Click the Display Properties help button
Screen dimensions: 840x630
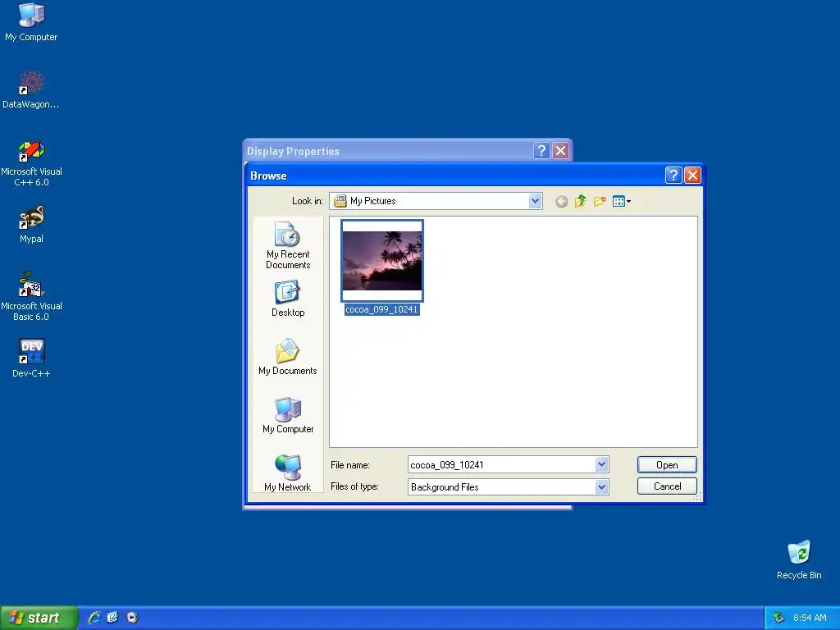[541, 151]
